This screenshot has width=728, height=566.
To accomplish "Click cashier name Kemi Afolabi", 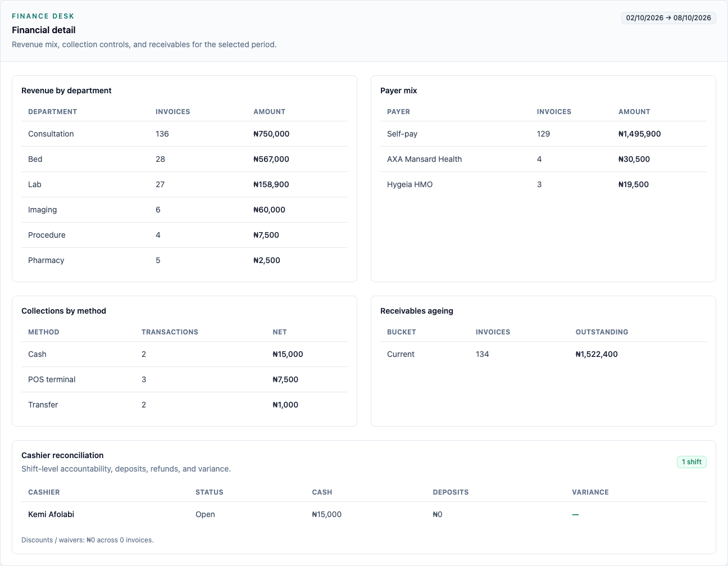I will 51,514.
